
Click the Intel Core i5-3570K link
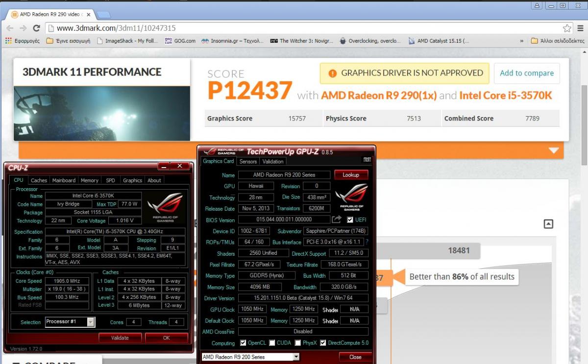506,95
